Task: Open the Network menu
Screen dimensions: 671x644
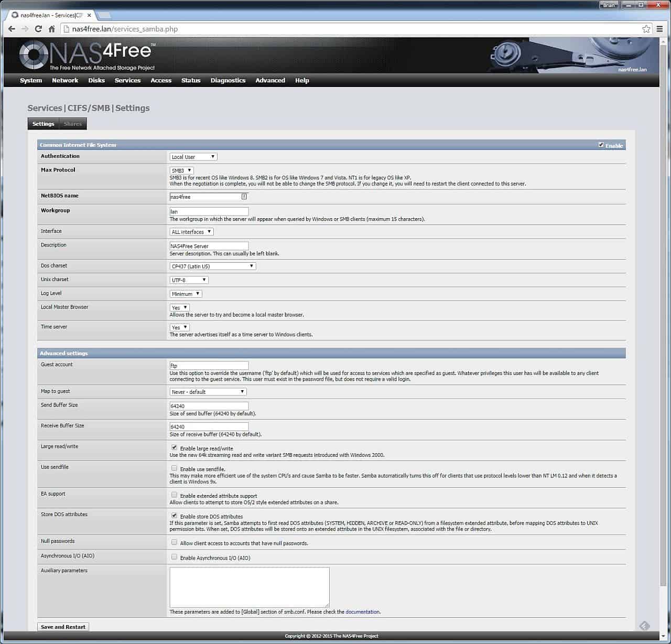Action: (65, 80)
